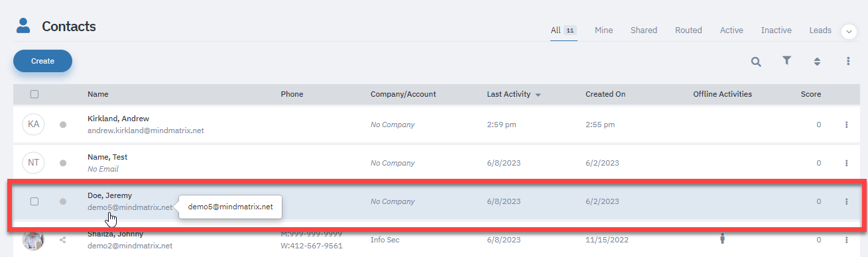
Task: Open Test Name's row three-dot menu
Action: [x=847, y=163]
